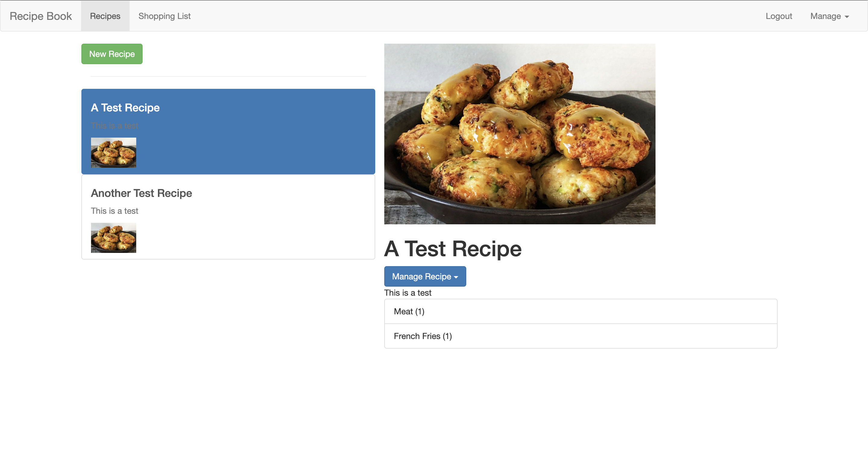Switch to Shopping List tab

(165, 16)
